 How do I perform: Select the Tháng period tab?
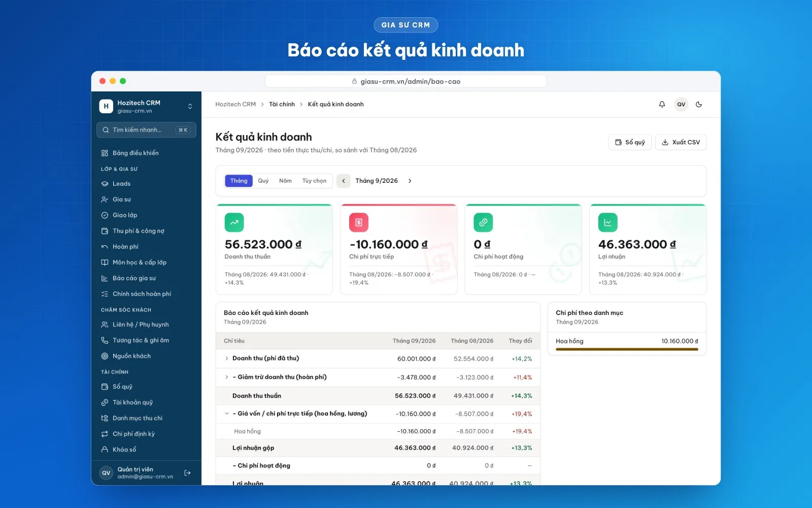pos(239,181)
